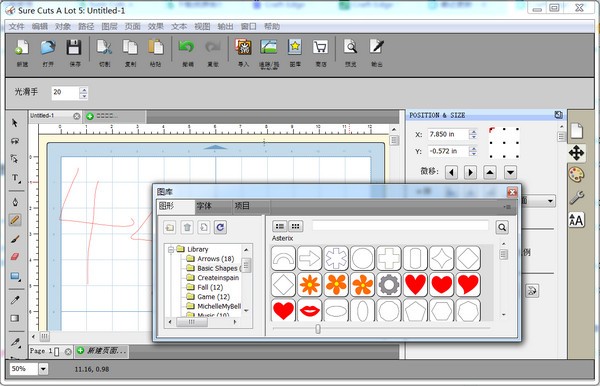
Task: Click the green Undo arrow icon
Action: [187, 47]
